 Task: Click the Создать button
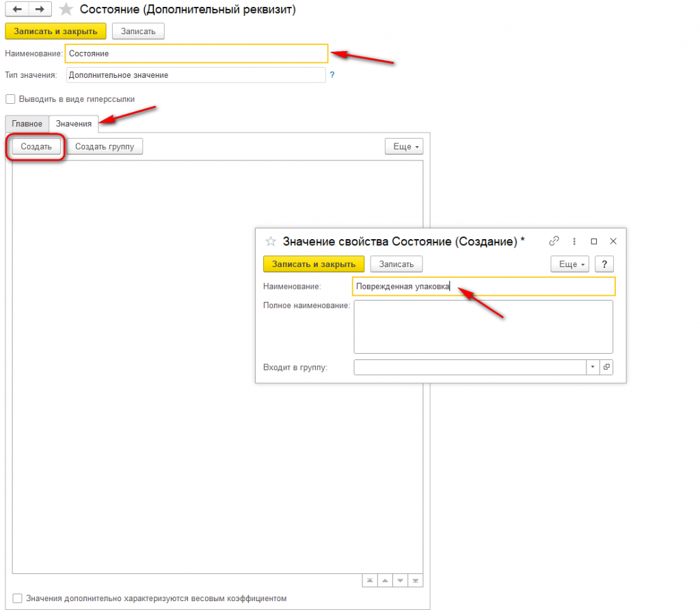pyautogui.click(x=36, y=146)
